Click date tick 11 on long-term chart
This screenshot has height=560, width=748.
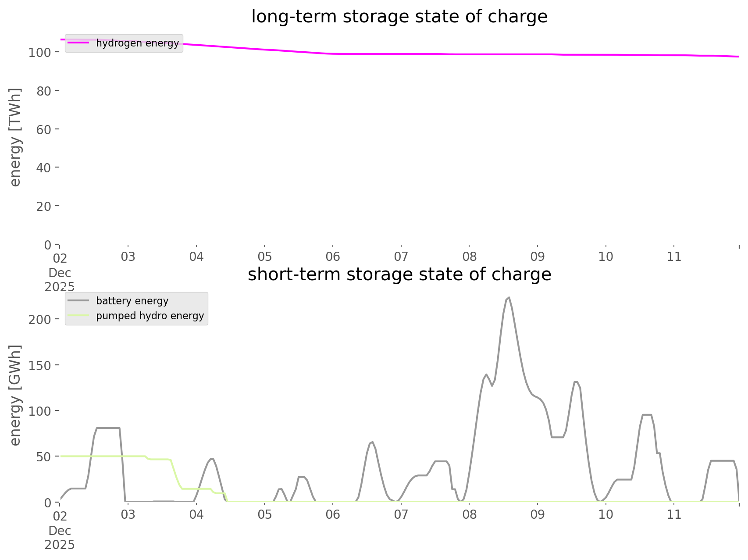[x=674, y=257]
